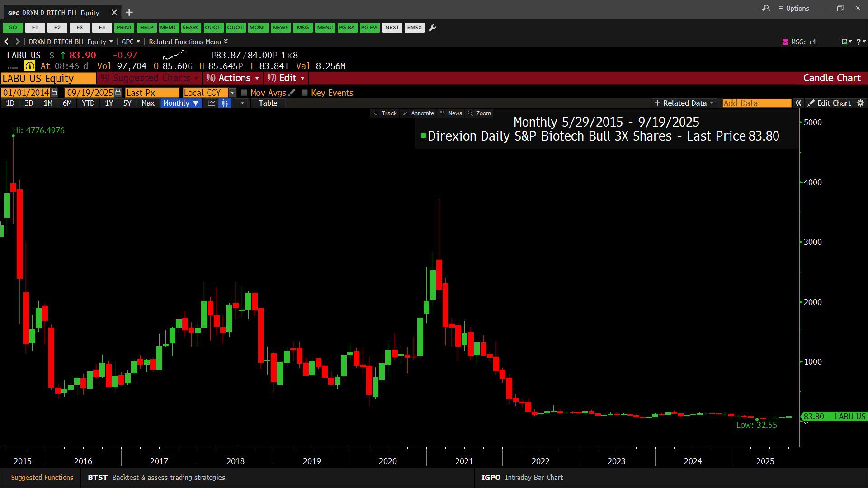This screenshot has width=868, height=488.
Task: Open the pink MSG envelope icon
Action: (785, 42)
